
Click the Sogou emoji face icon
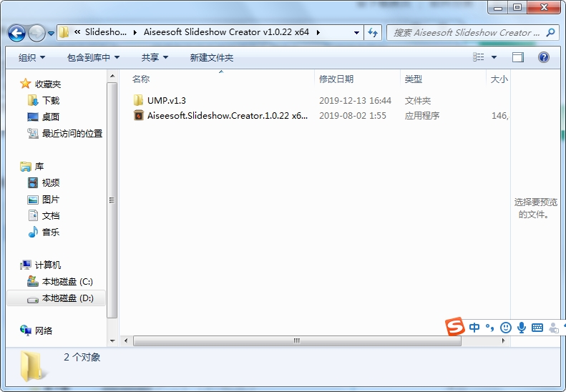(506, 328)
